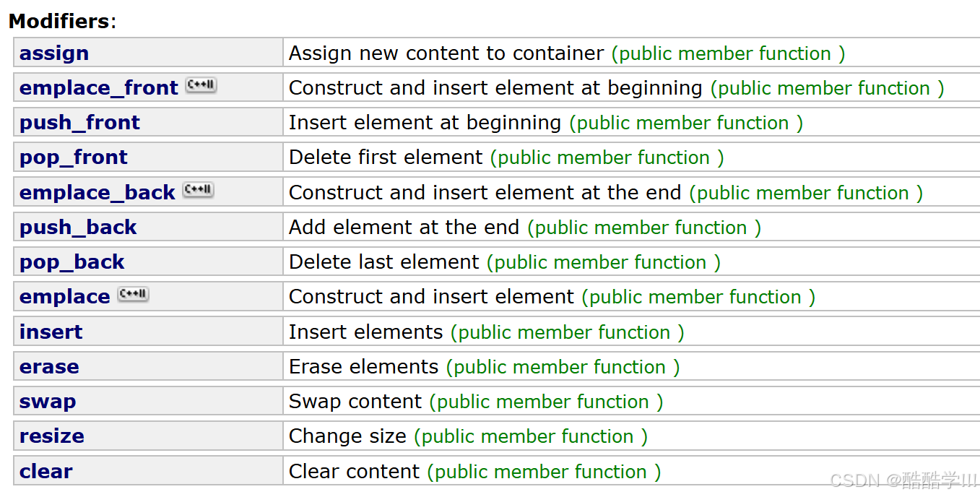
Task: Click the C++11 icon beside emplace_front
Action: click(x=201, y=86)
